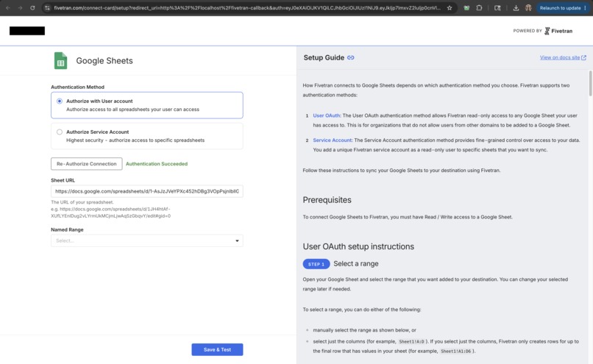The width and height of the screenshot is (593, 364).
Task: Click the Named Range label
Action: pyautogui.click(x=67, y=230)
